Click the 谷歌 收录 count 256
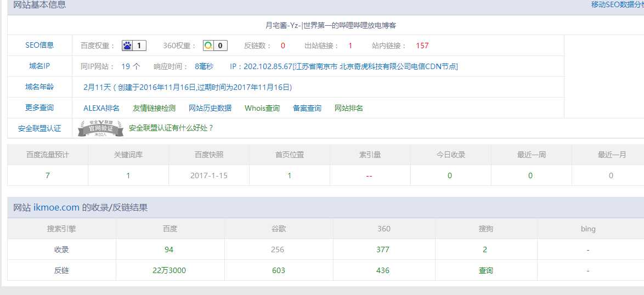The image size is (644, 295). click(x=278, y=249)
